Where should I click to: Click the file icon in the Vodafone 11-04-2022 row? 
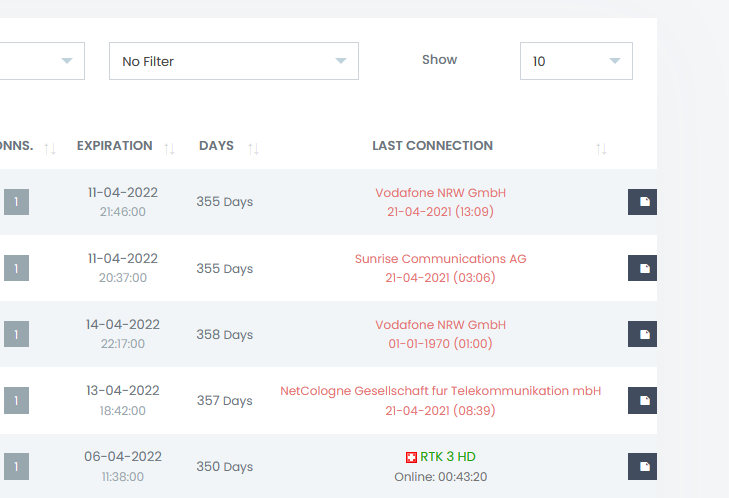[x=643, y=202]
